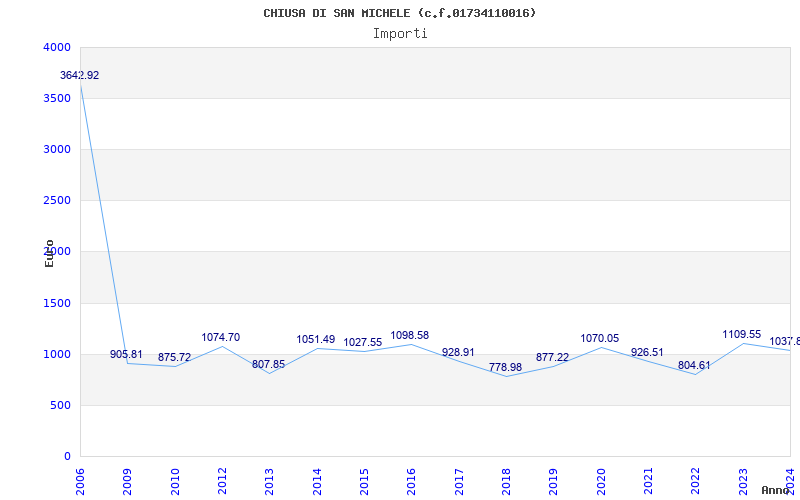Click the 2019 year axis label
This screenshot has width=800, height=500.
pos(554,482)
